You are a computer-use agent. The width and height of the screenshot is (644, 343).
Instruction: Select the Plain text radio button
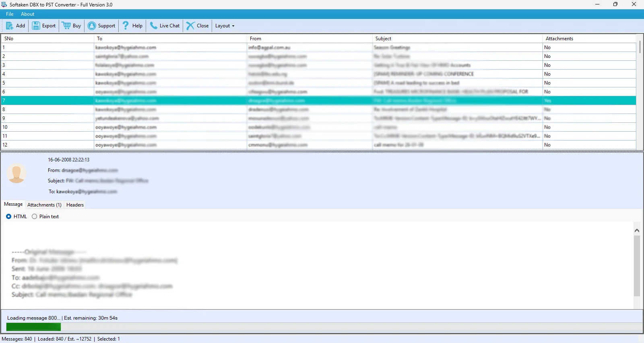point(35,217)
